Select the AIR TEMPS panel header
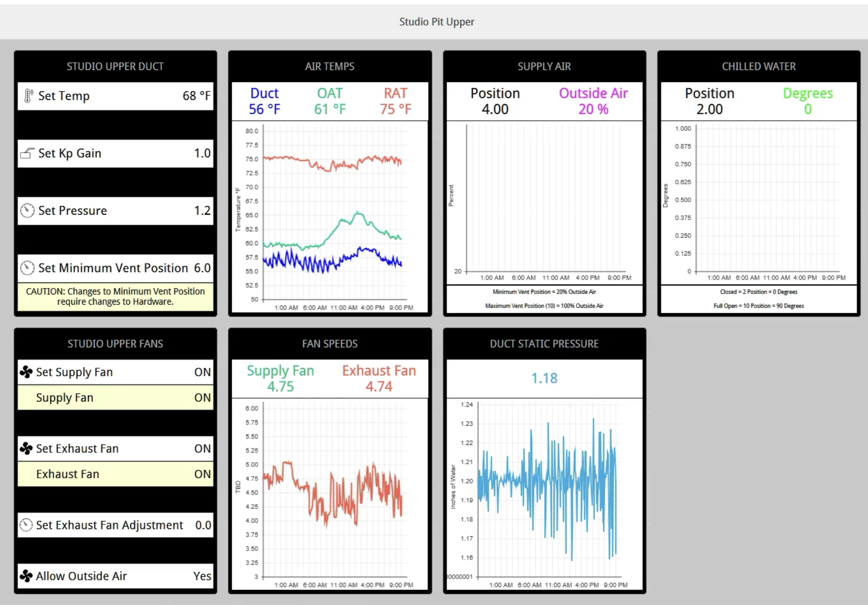This screenshot has height=605, width=868. (x=329, y=67)
